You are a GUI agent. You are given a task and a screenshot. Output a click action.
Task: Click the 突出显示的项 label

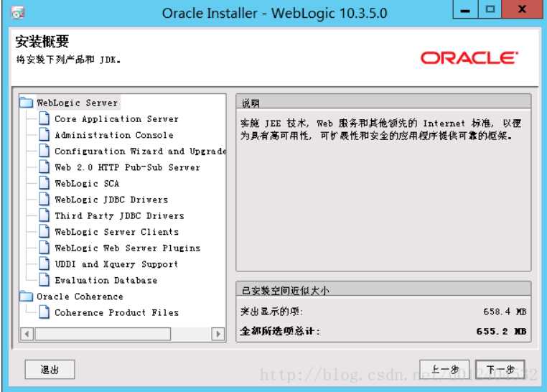(x=271, y=312)
